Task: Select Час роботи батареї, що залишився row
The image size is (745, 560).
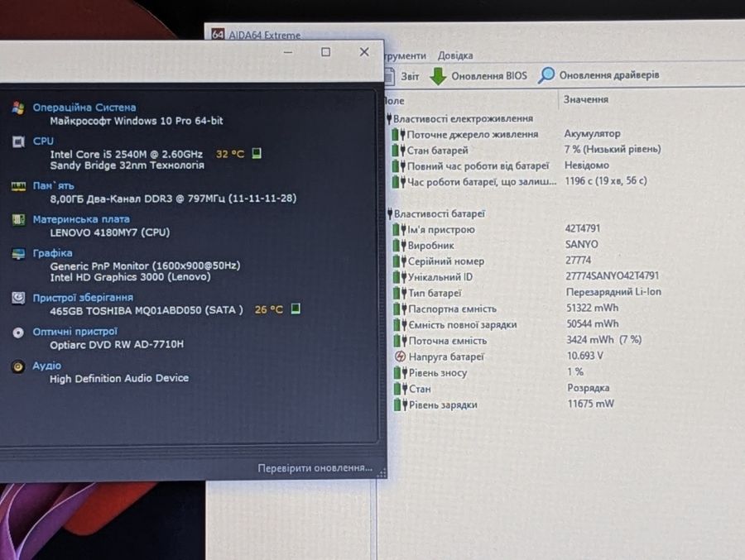Action: tap(519, 181)
